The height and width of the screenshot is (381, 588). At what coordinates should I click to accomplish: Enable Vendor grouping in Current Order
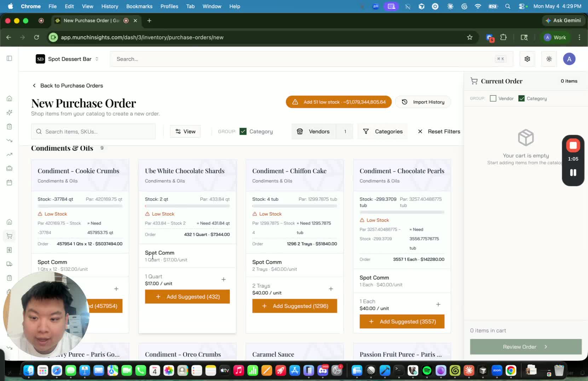click(493, 99)
